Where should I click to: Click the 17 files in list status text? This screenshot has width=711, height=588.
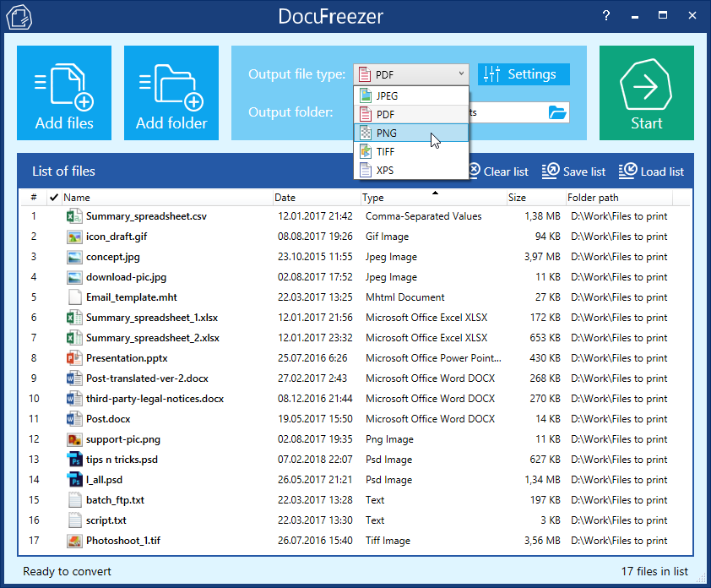click(654, 571)
